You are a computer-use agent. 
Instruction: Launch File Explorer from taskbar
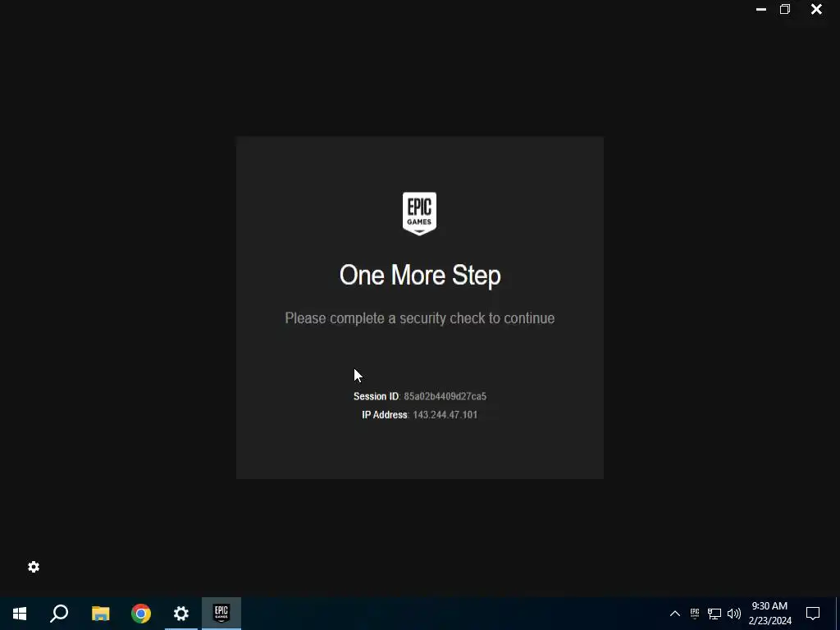pos(100,614)
